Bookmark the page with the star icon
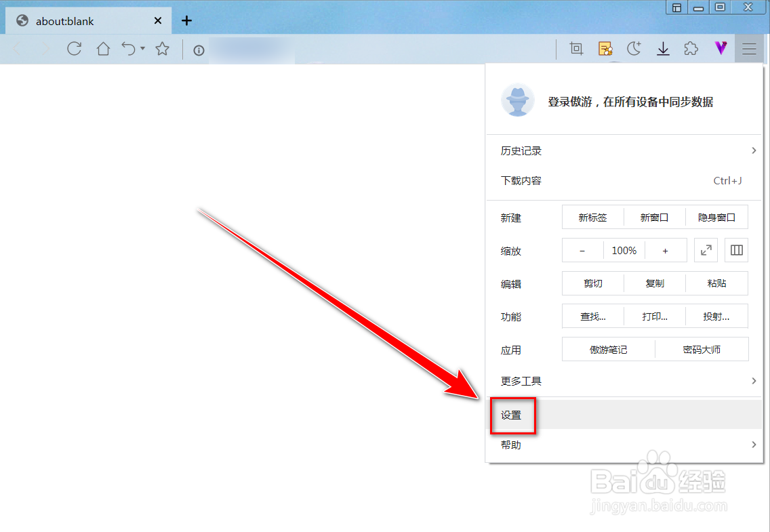The width and height of the screenshot is (770, 532). click(x=161, y=49)
